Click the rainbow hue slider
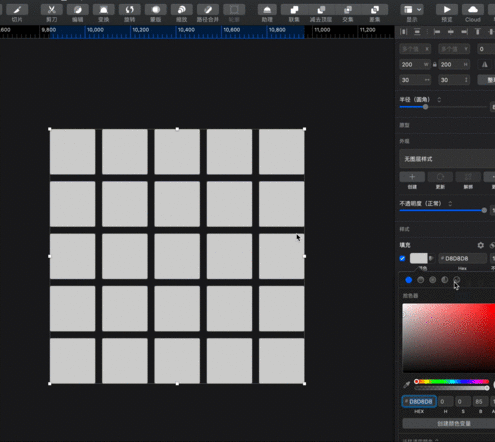The image size is (495, 442). click(x=452, y=381)
